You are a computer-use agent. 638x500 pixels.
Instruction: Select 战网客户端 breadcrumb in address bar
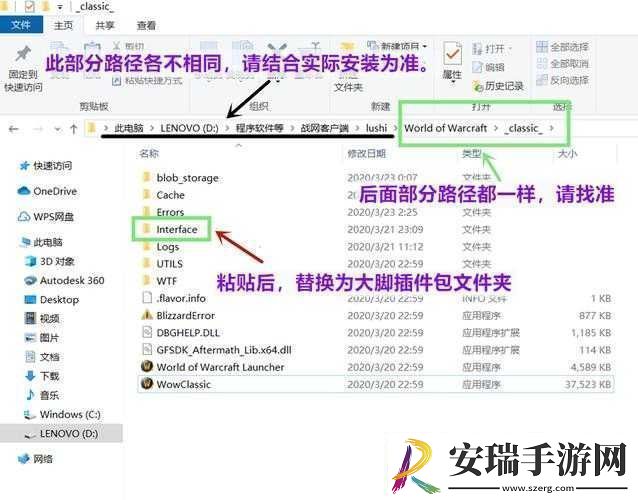[x=324, y=128]
